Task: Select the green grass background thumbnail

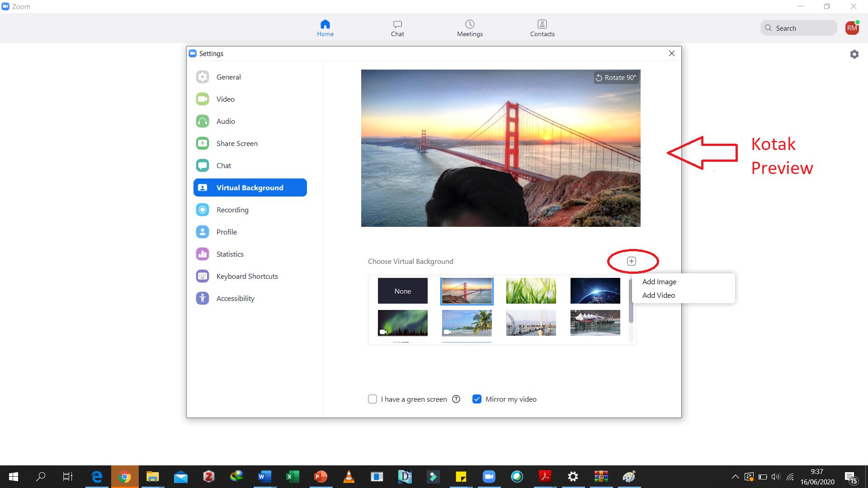Action: pos(531,291)
